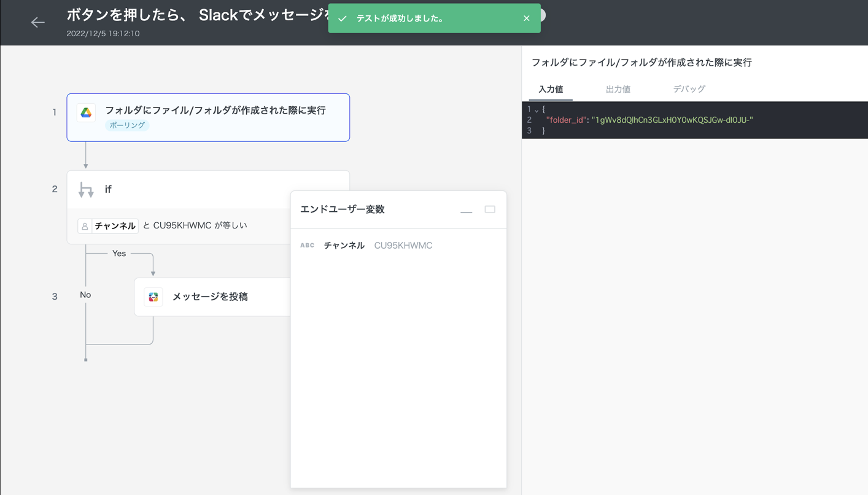Click the CU95KHWMC value in the variables panel
Screen dimensions: 868x495
(403, 245)
